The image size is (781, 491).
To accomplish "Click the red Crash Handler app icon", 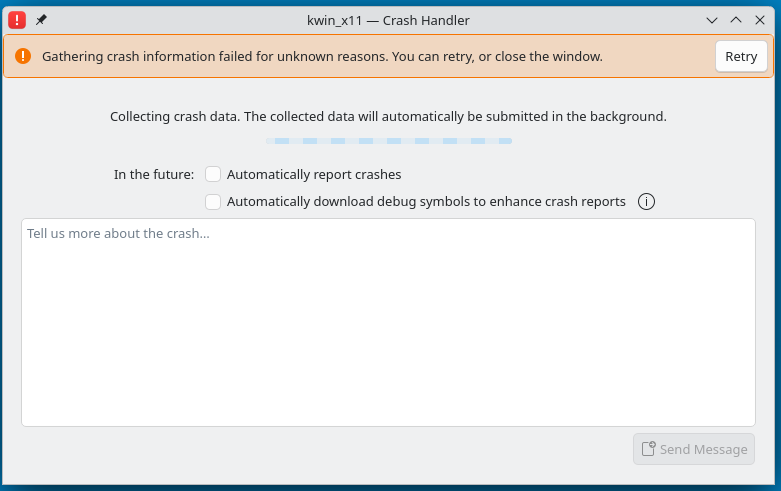I will [17, 20].
